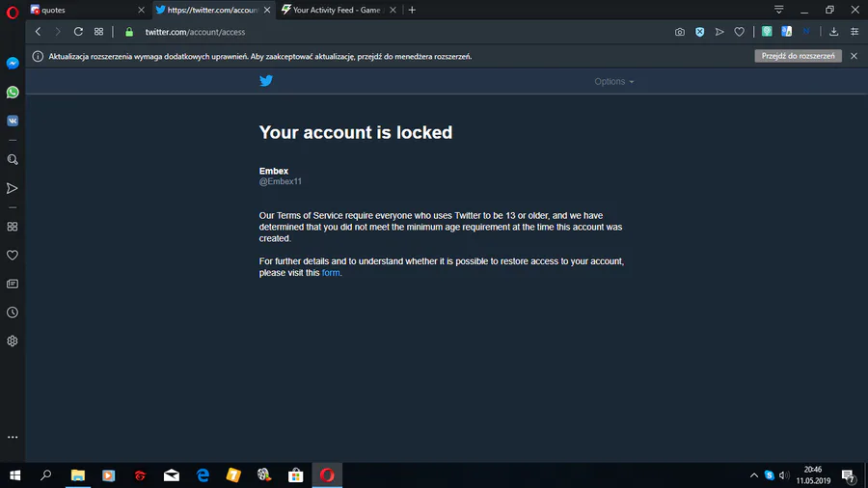Dismiss the extension update notification bar

[854, 56]
